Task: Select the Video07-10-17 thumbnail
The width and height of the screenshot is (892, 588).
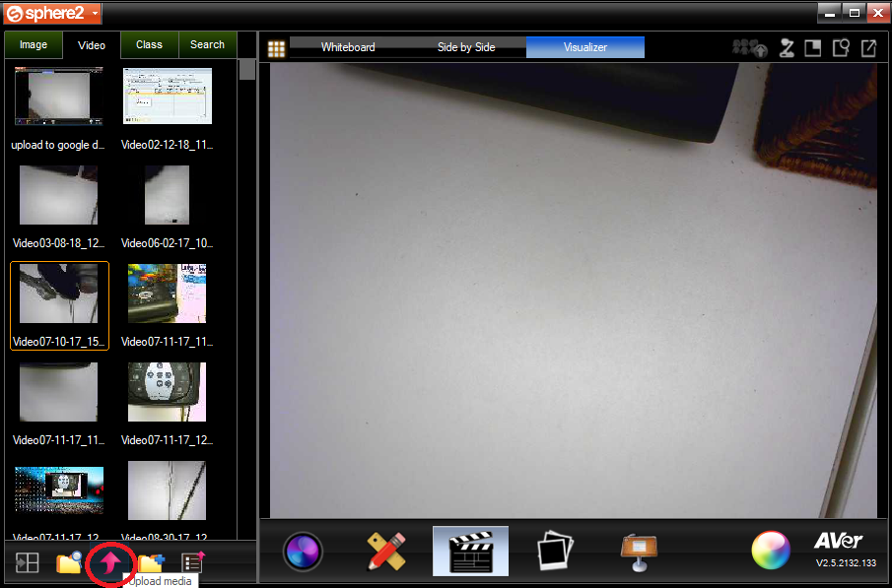Action: (x=59, y=304)
